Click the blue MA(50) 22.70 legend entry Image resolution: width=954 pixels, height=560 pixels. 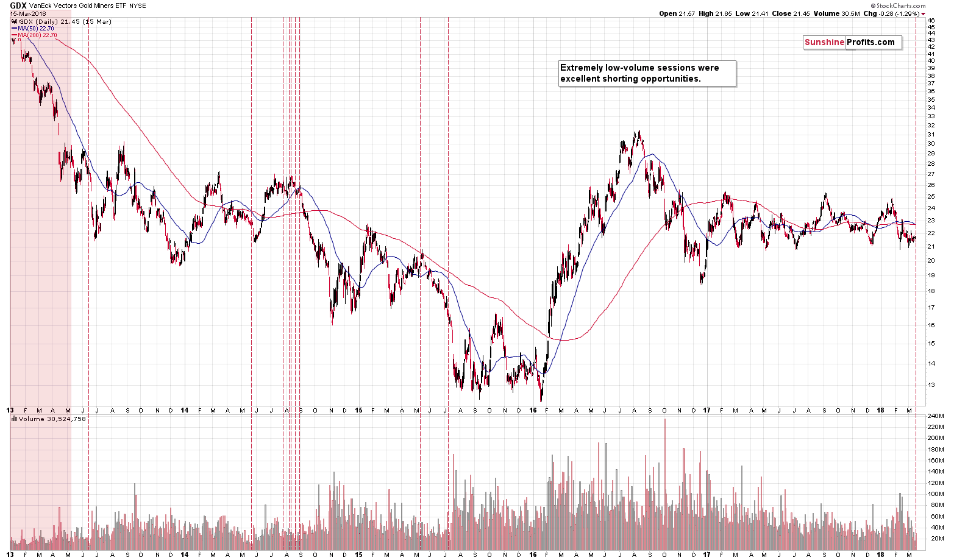click(x=33, y=28)
